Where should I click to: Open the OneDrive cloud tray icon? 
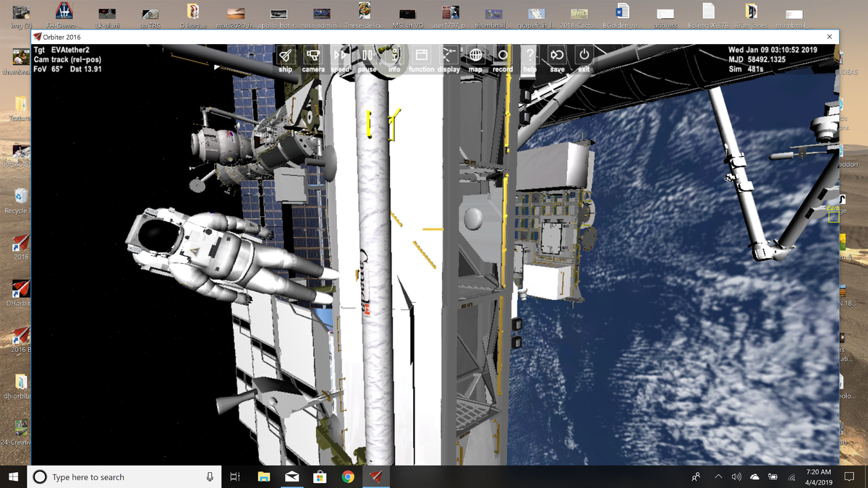coord(754,476)
